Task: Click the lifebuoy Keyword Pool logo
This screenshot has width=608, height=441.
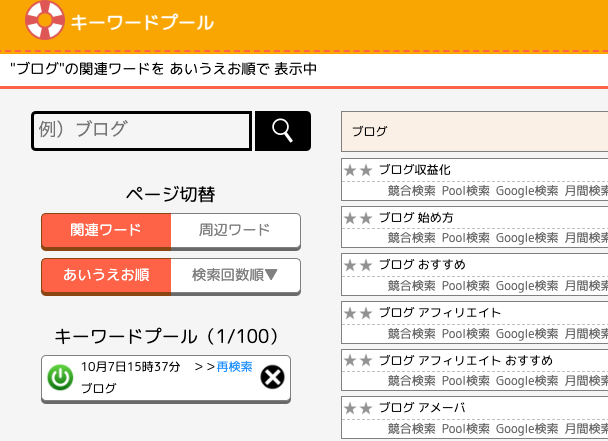Action: point(45,20)
